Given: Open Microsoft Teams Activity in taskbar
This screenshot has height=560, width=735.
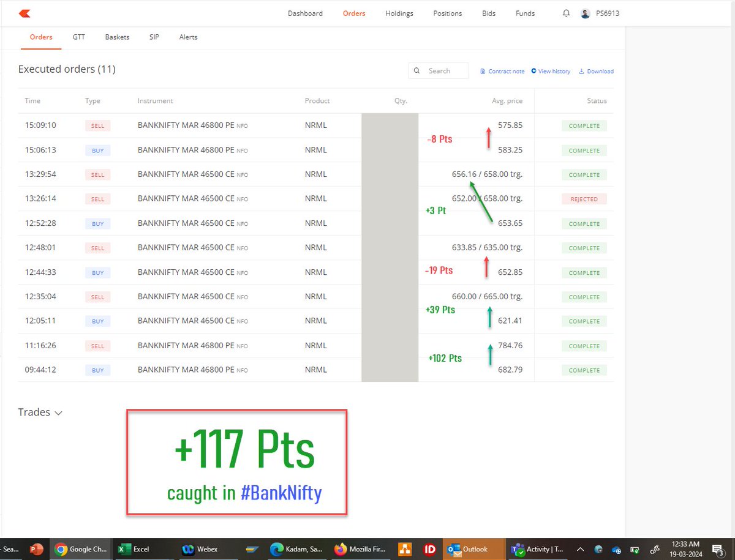Looking at the screenshot, I should click(x=537, y=549).
